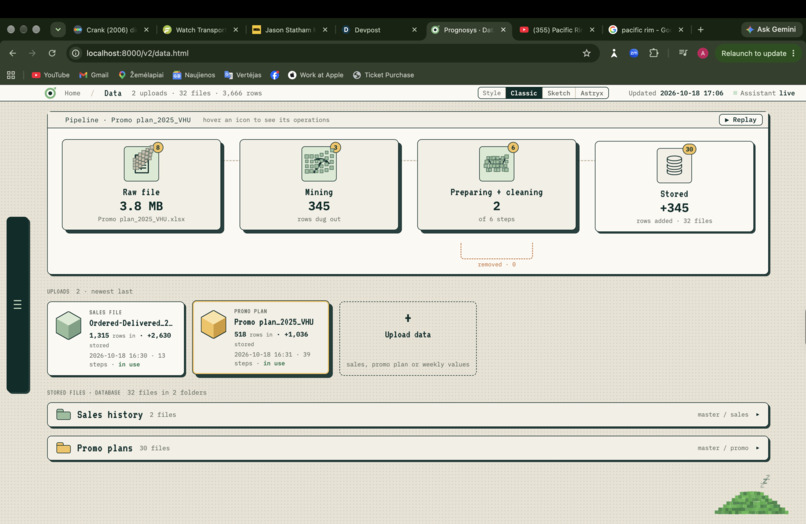Click the 'removed · 0' label
The height and width of the screenshot is (524, 806).
pos(497,264)
